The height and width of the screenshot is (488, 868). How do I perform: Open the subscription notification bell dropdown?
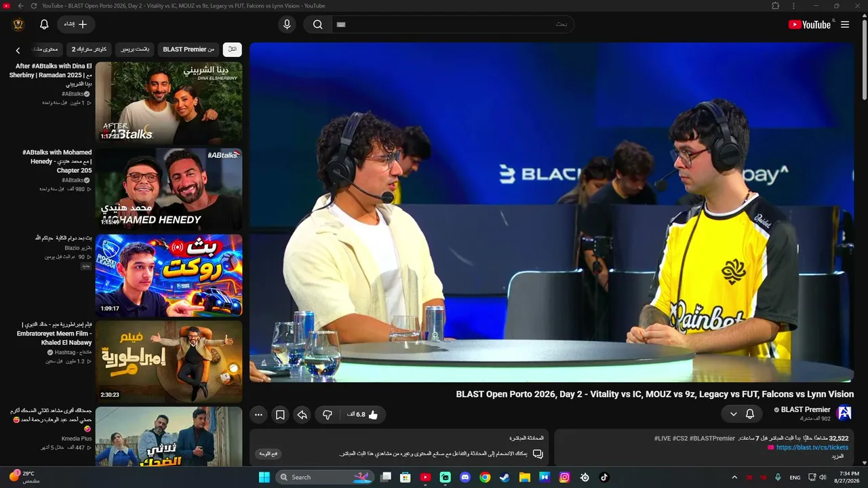[x=742, y=414]
